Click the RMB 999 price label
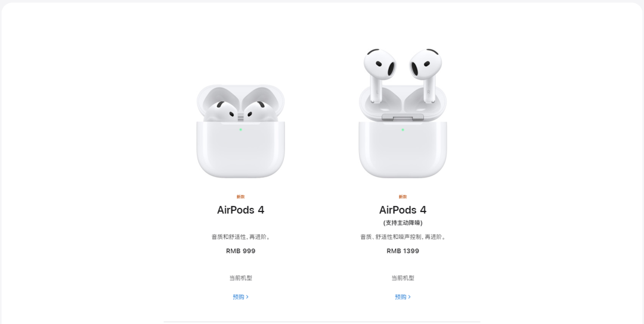The width and height of the screenshot is (644, 324). [x=241, y=251]
